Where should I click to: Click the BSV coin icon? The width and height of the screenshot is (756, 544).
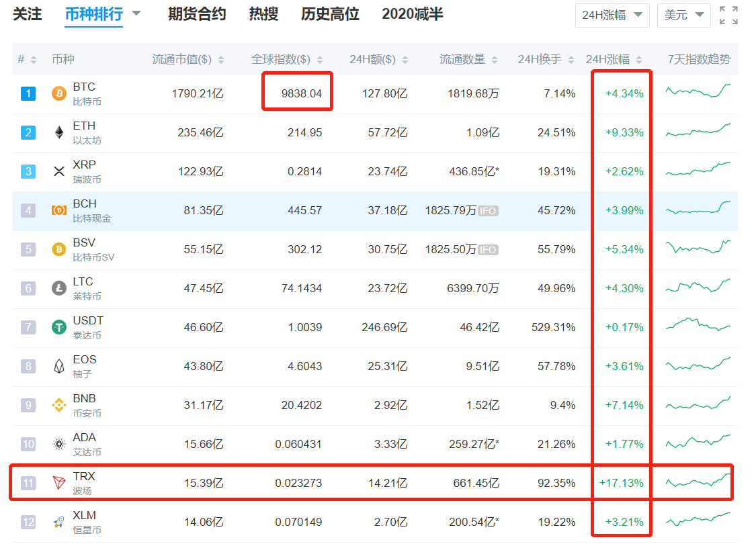[59, 250]
